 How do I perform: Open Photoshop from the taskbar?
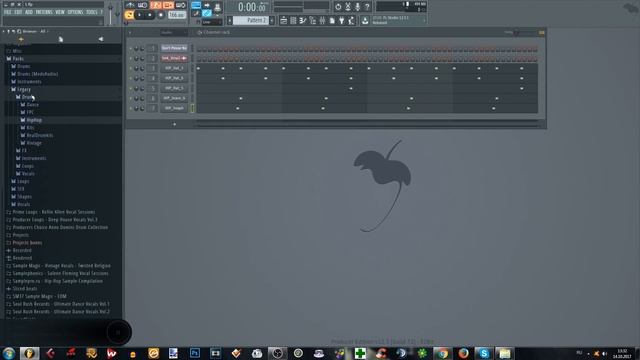[195, 353]
